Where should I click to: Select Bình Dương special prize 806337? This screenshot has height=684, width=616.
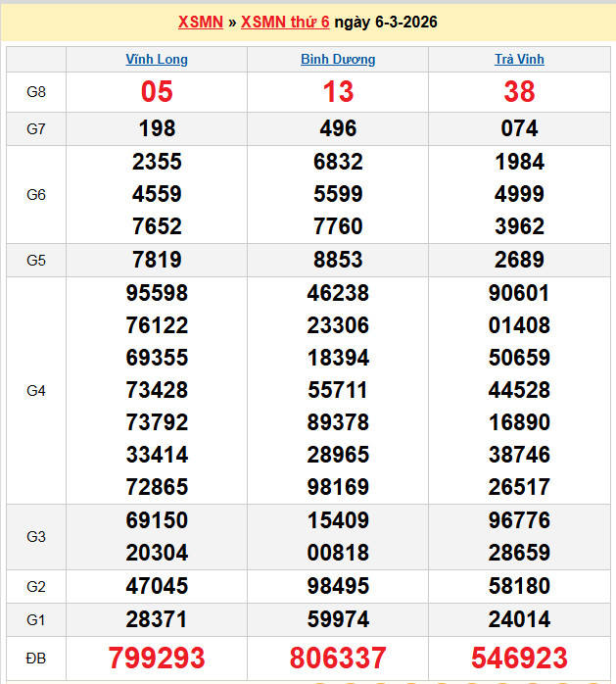click(338, 658)
